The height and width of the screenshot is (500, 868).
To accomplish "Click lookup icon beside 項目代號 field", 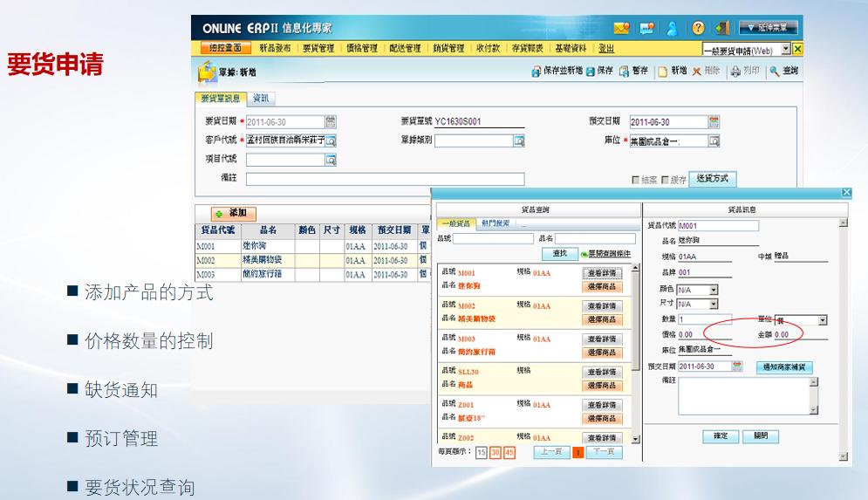I will pos(331,160).
